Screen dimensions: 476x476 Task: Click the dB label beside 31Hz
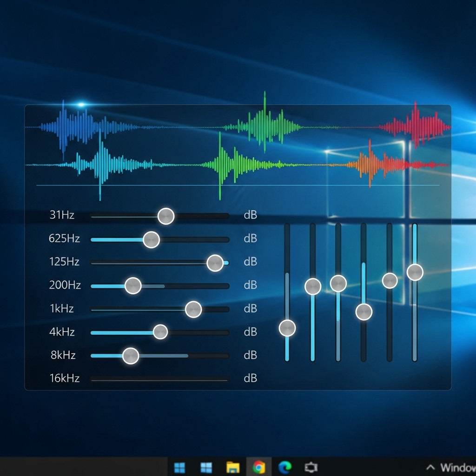click(x=250, y=215)
